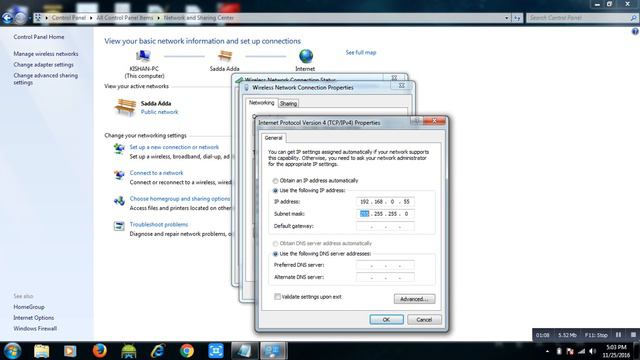
Task: Click the Set up a new connection icon
Action: tap(119, 149)
